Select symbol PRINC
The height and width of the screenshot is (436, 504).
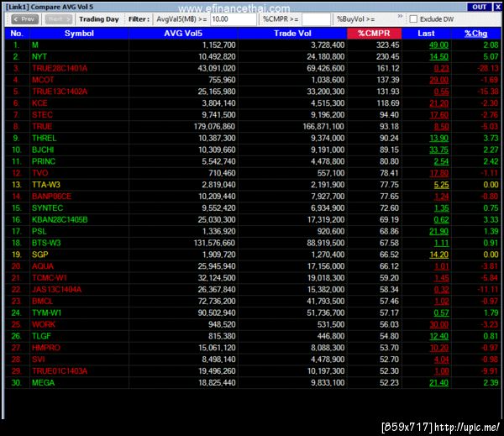tap(44, 161)
